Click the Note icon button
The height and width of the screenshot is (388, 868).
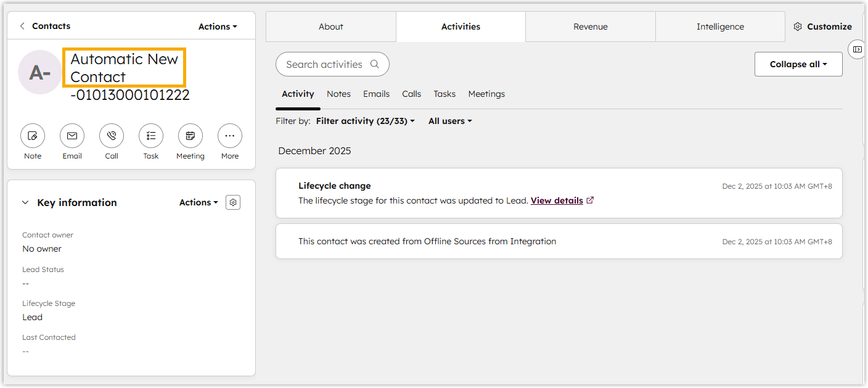click(33, 136)
